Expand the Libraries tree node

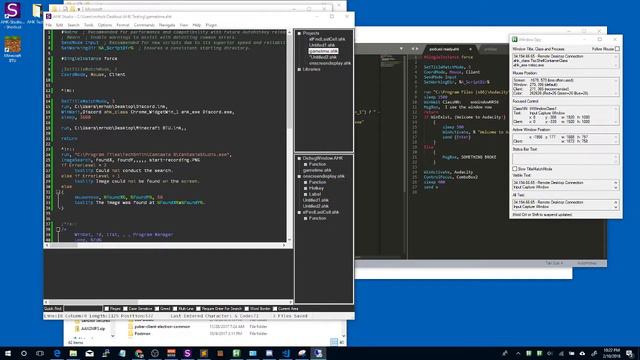(x=299, y=69)
